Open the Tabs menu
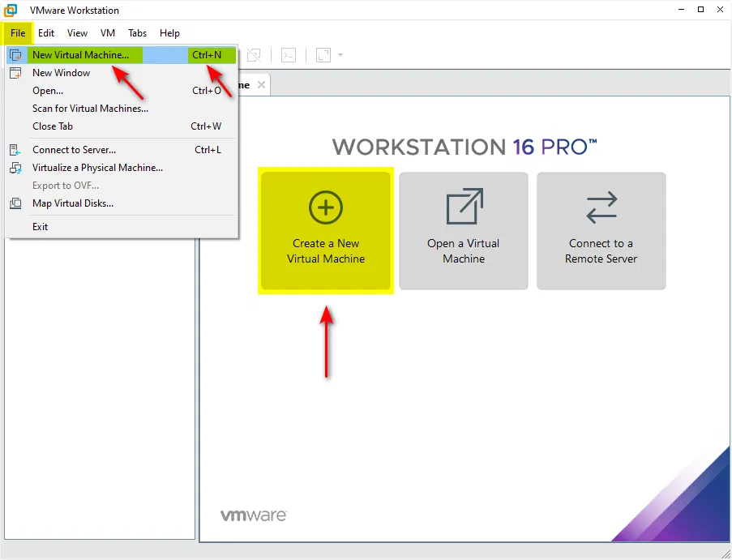 137,33
